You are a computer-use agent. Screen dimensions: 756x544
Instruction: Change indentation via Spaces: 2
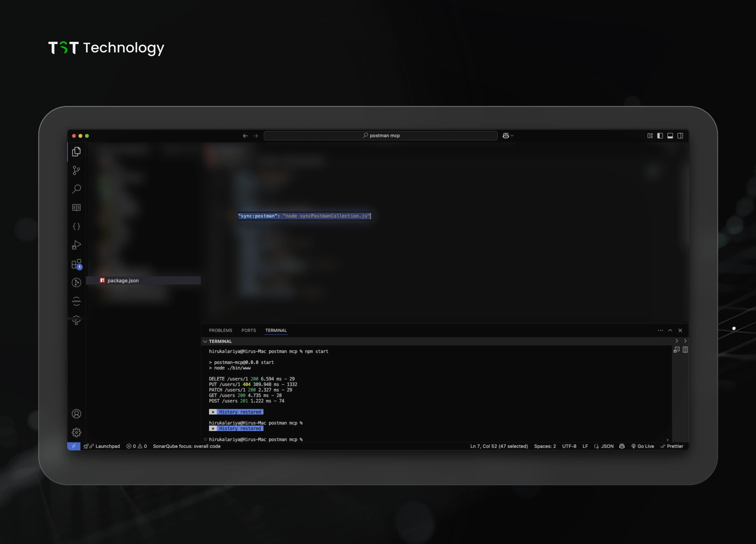pos(545,446)
